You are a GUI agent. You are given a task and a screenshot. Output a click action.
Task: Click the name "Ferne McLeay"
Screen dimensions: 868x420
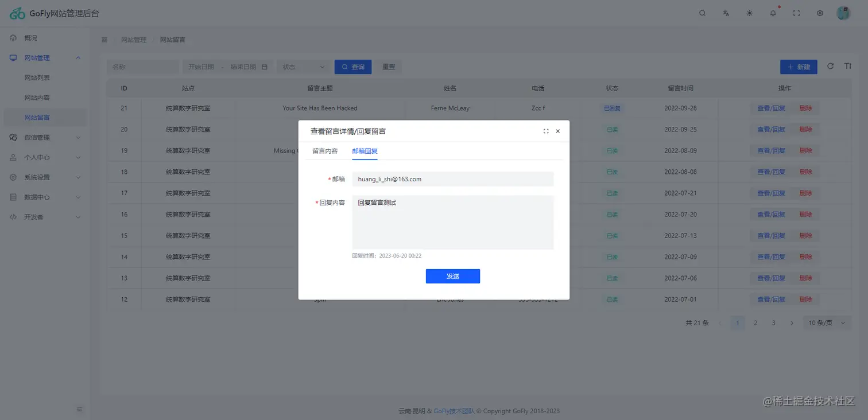click(x=450, y=108)
